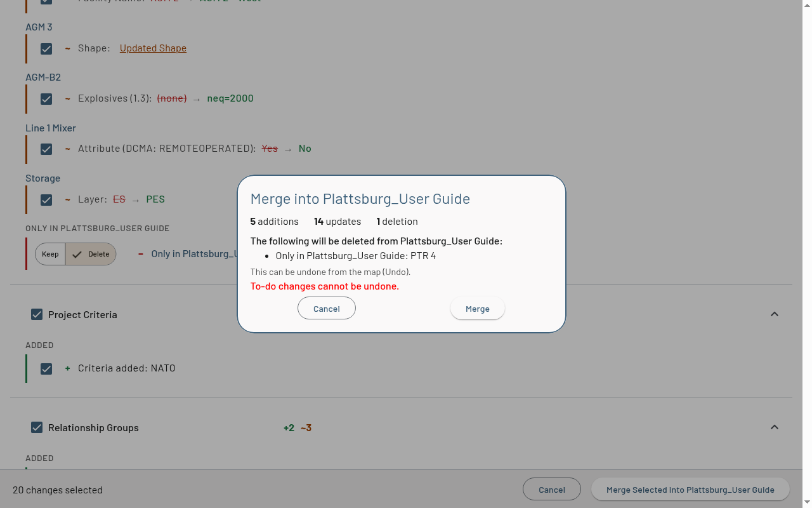The width and height of the screenshot is (812, 508).
Task: Select Keep for the Plattsburg-only item
Action: pos(50,254)
